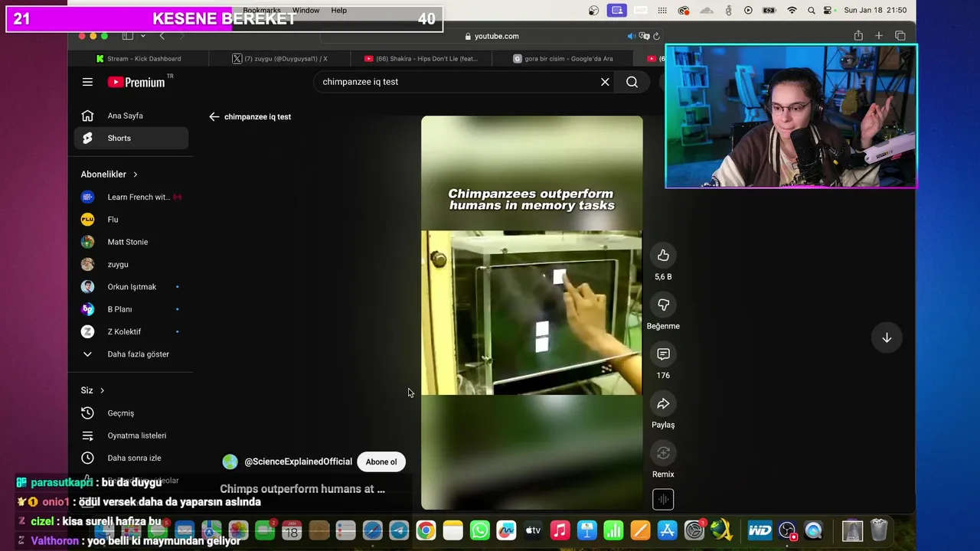The image size is (980, 551).
Task: Select Ana Sayfa in sidebar
Action: pos(131,116)
